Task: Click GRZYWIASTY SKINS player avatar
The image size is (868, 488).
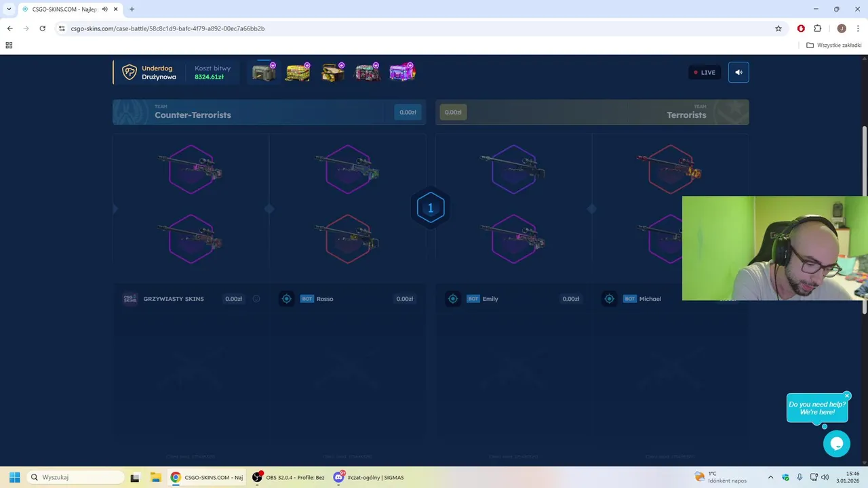Action: [130, 299]
